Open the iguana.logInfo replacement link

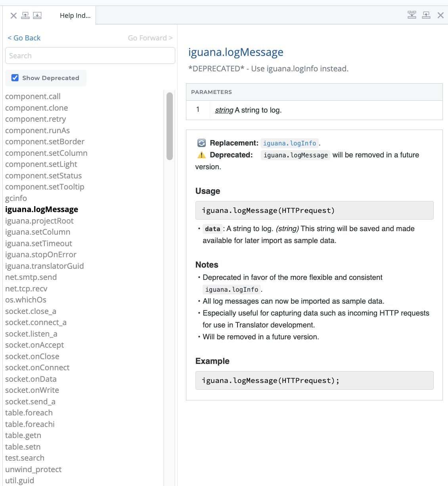[289, 143]
